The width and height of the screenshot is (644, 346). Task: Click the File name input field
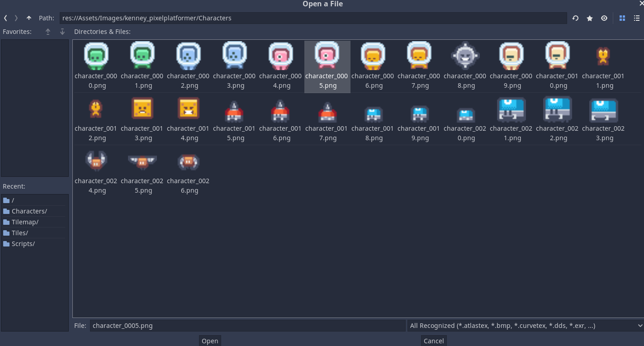(x=248, y=326)
